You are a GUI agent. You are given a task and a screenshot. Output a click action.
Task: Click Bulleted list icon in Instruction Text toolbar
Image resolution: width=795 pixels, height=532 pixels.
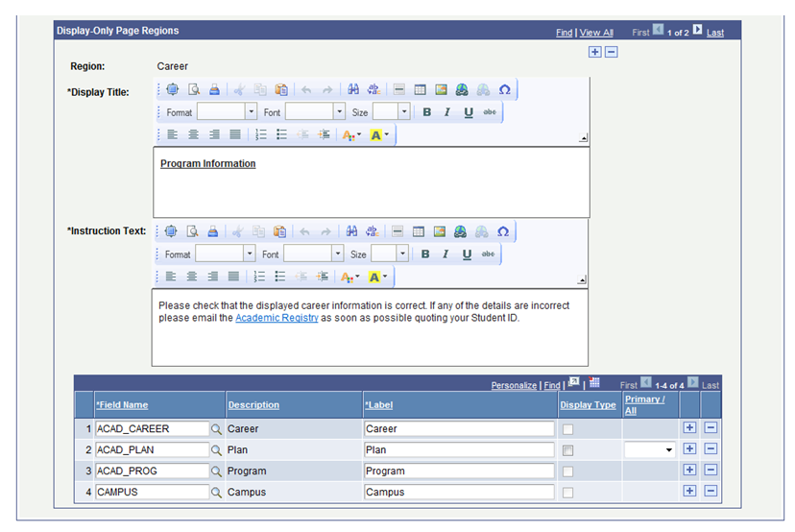click(x=279, y=277)
